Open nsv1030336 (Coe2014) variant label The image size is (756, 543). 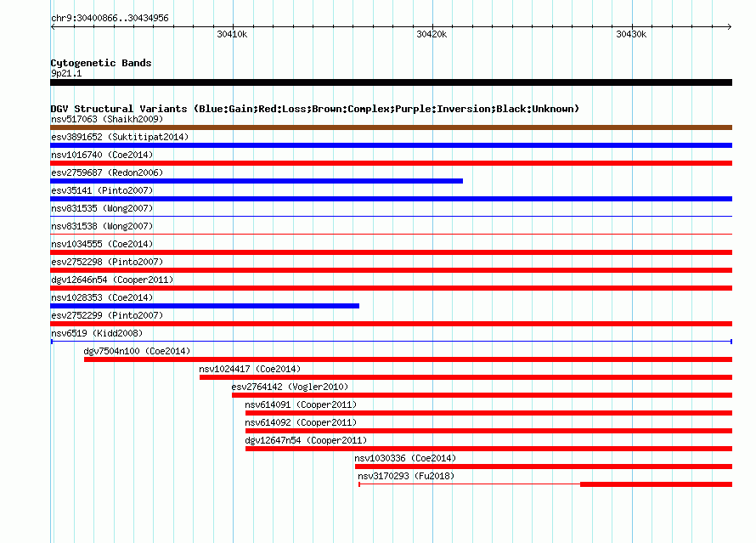tap(405, 458)
